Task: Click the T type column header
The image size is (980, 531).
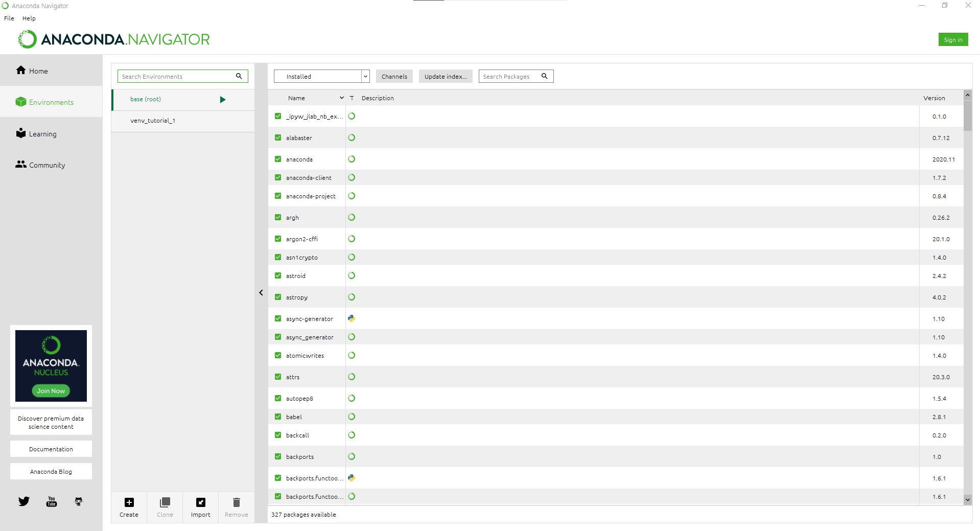Action: coord(352,98)
